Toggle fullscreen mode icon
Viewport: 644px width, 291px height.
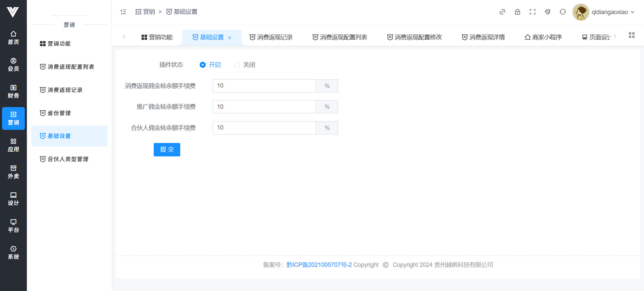[532, 12]
